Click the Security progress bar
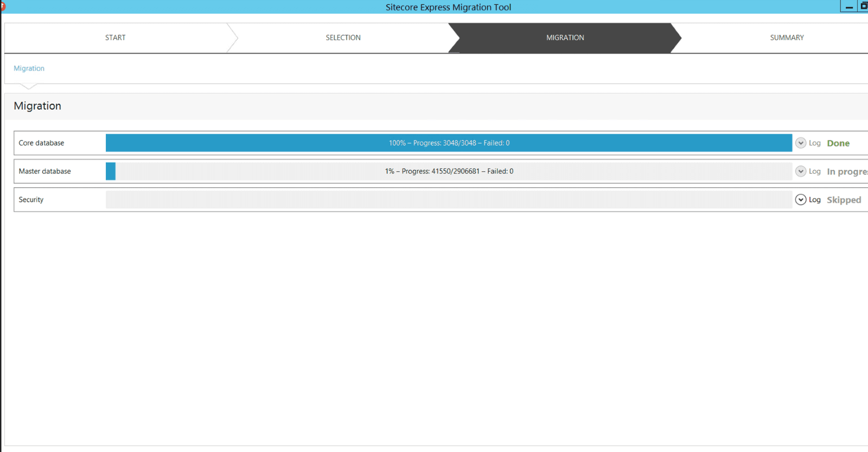Screen dimensions: 868x452 point(449,200)
